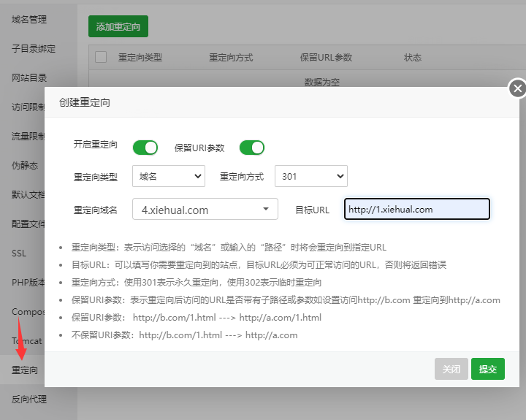
Task: Click the help line starting 重定向方式：使用301
Action: click(x=197, y=283)
